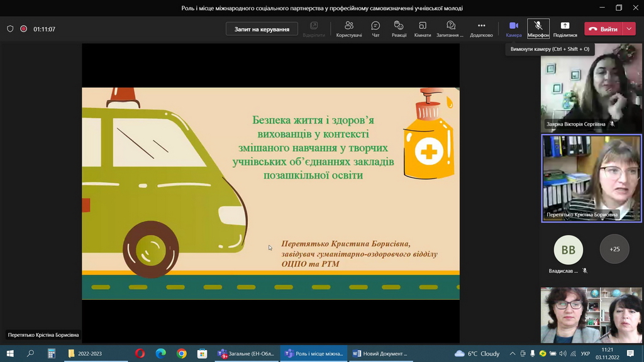Viewport: 644px width, 362px height.
Task: Open the Додатково more options menu
Action: (x=481, y=28)
